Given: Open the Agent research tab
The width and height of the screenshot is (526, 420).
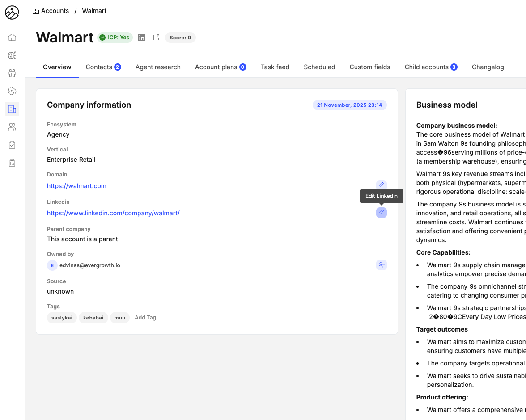Looking at the screenshot, I should pos(158,67).
